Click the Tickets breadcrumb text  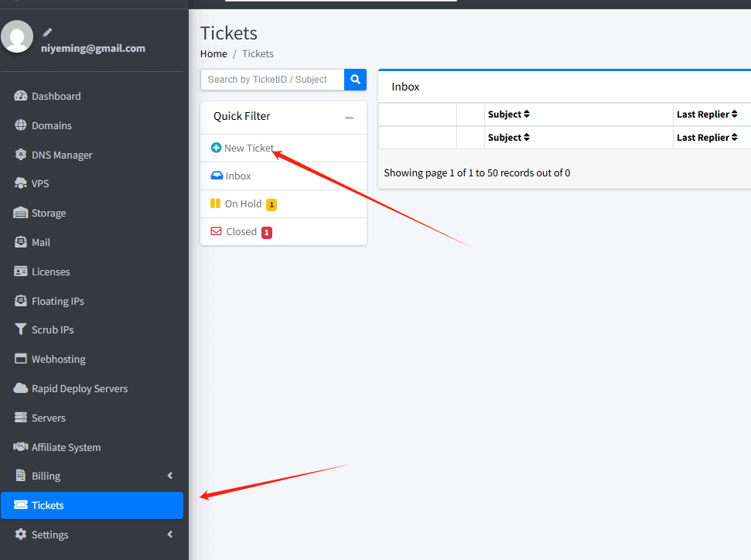pyautogui.click(x=258, y=53)
